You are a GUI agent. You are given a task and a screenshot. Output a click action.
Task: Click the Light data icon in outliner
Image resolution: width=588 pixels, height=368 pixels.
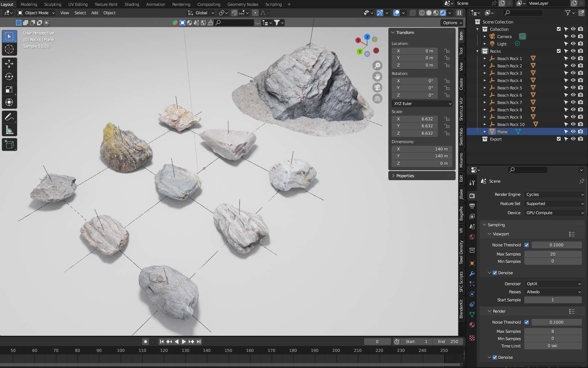pos(517,44)
